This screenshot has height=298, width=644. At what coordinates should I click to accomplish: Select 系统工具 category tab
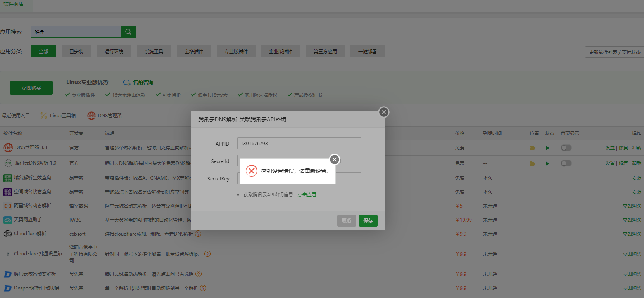click(x=154, y=51)
